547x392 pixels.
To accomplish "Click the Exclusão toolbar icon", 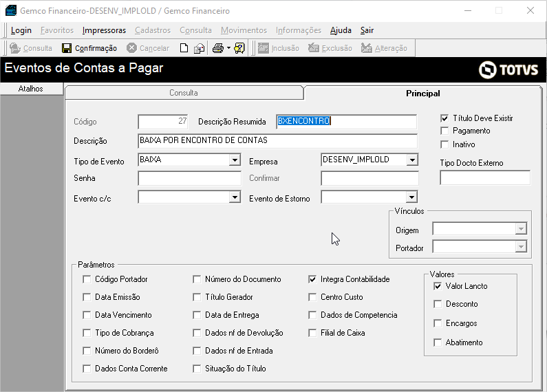I will (314, 48).
